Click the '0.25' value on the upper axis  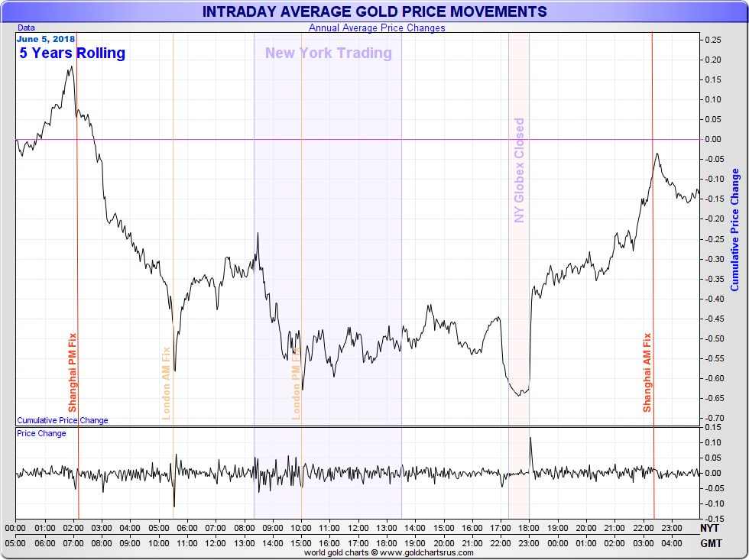pyautogui.click(x=712, y=40)
